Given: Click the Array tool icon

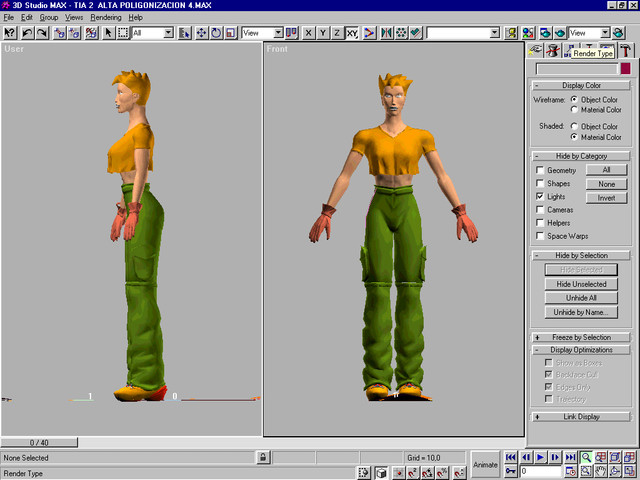Looking at the screenshot, I should 401,33.
